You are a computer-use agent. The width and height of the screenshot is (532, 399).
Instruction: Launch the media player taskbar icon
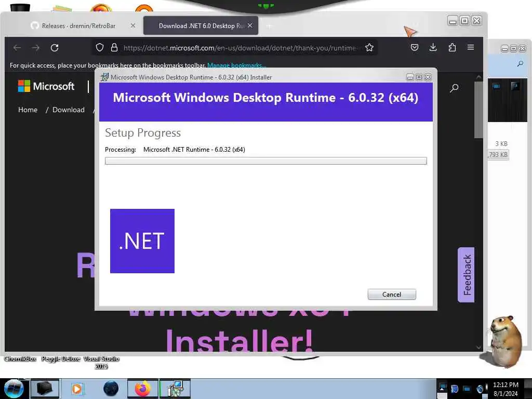click(x=77, y=389)
